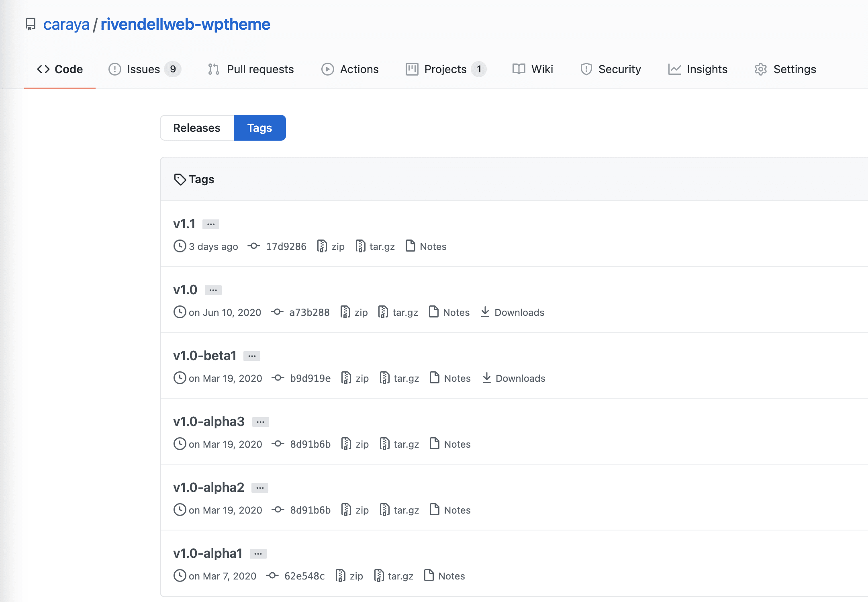Image resolution: width=868 pixels, height=602 pixels.
Task: Click the 'on Jun 10, 2020' date text
Action: coord(225,312)
